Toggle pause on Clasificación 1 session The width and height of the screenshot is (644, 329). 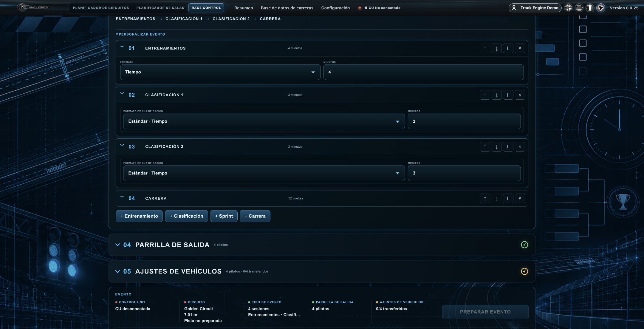tap(508, 95)
